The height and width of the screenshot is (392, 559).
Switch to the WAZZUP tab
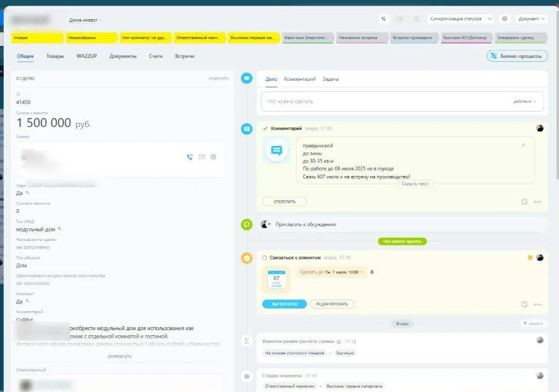coord(87,56)
